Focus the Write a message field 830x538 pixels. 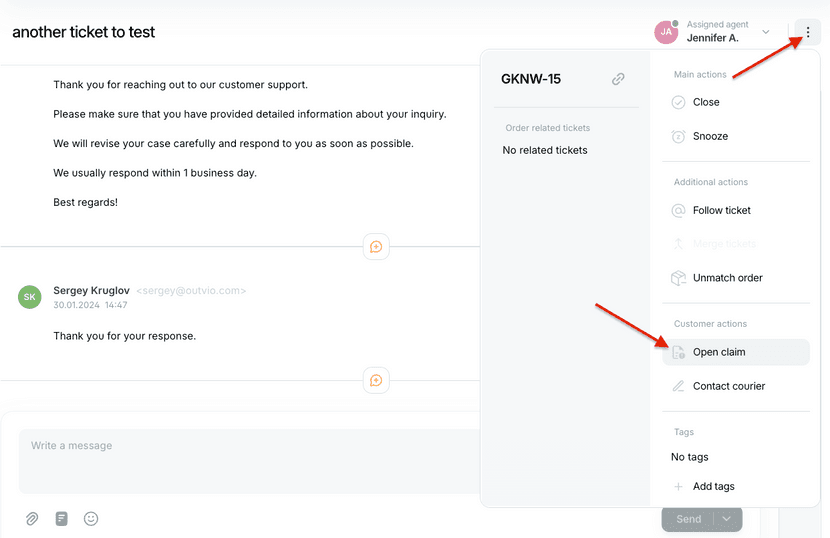(250, 461)
